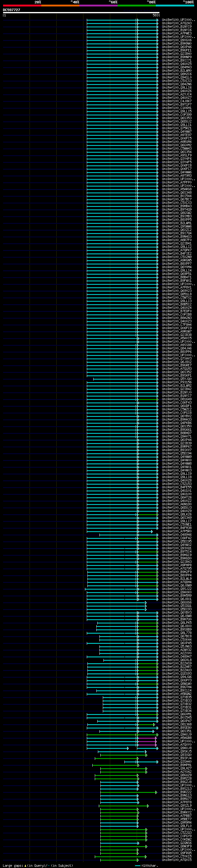Select hit UniRef100_A2YJC4
Image resolution: width=197 pixels, height=868 pixels.
[176, 94]
